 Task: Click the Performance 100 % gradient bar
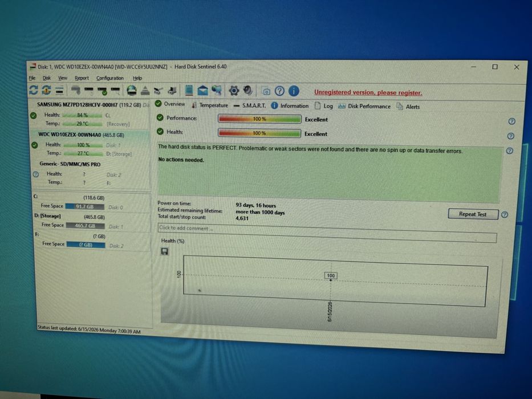pos(259,119)
